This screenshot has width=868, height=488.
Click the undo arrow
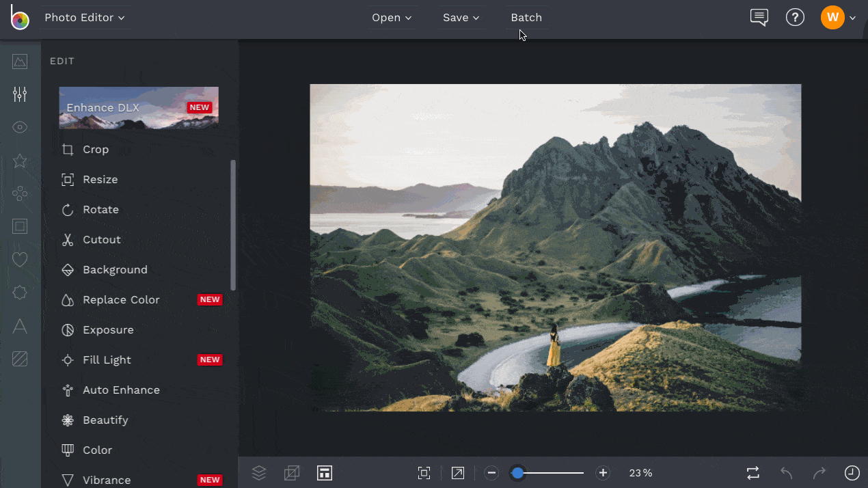[787, 473]
